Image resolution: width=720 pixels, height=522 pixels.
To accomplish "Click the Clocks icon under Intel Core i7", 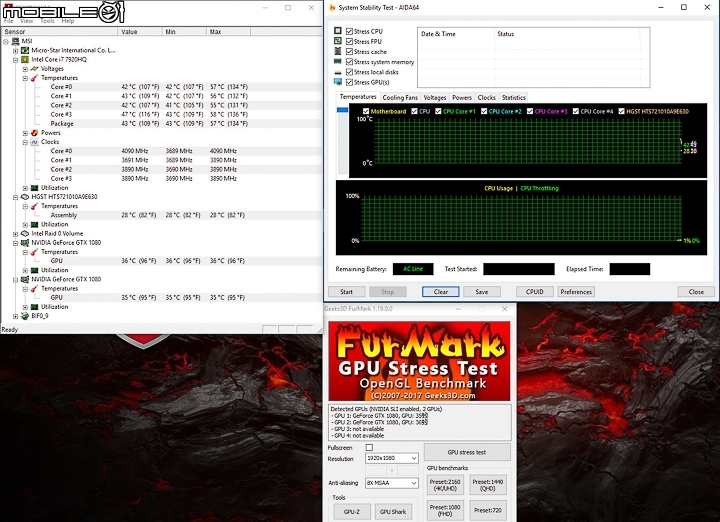I will 34,142.
